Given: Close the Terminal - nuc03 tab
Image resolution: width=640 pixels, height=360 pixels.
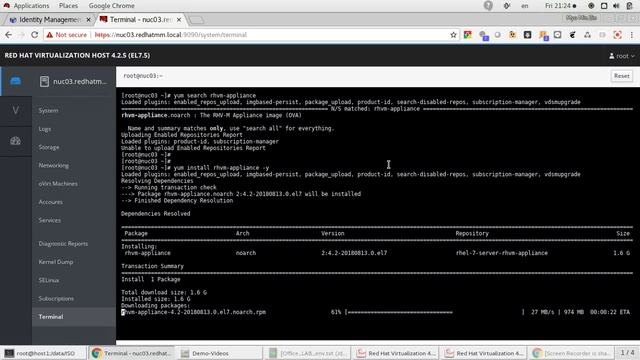Looking at the screenshot, I should (x=179, y=20).
